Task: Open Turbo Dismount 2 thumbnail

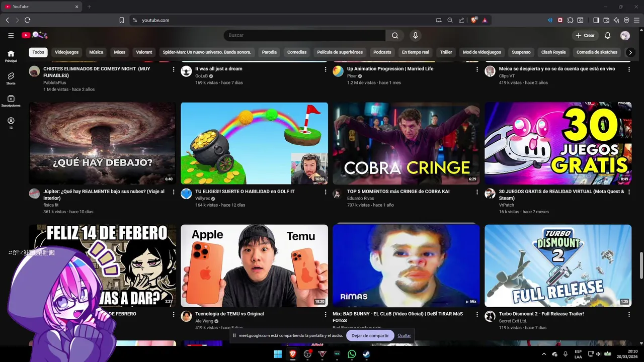Action: click(558, 265)
